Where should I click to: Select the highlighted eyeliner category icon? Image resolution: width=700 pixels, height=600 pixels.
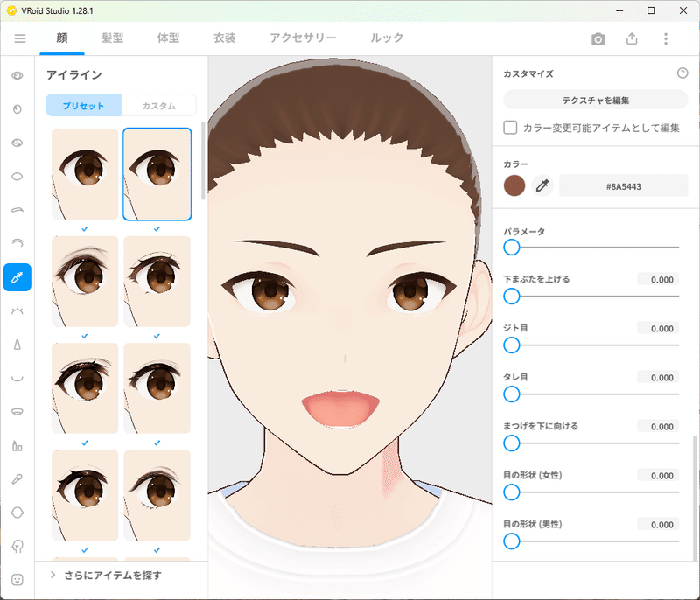tap(17, 277)
